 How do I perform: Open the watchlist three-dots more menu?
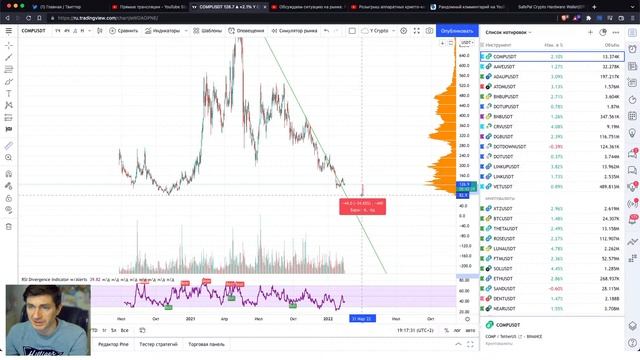(x=616, y=32)
